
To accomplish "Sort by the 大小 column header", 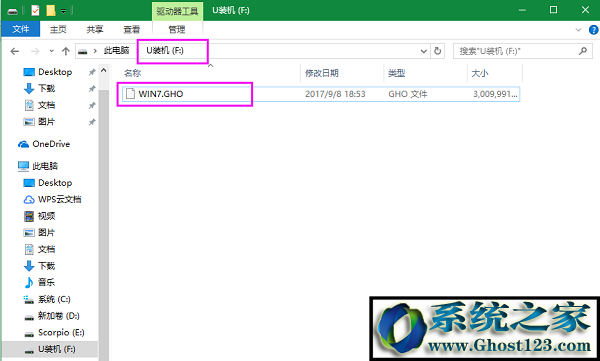I will click(x=480, y=73).
